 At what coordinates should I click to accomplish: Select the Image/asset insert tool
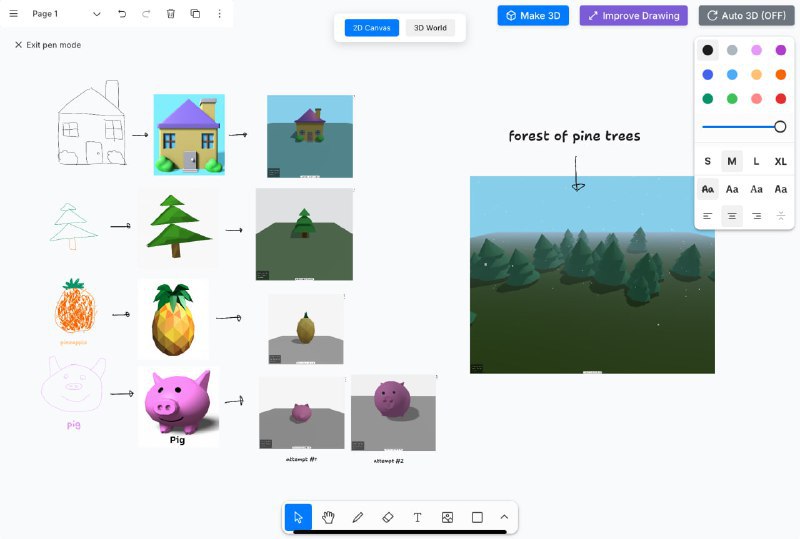448,517
